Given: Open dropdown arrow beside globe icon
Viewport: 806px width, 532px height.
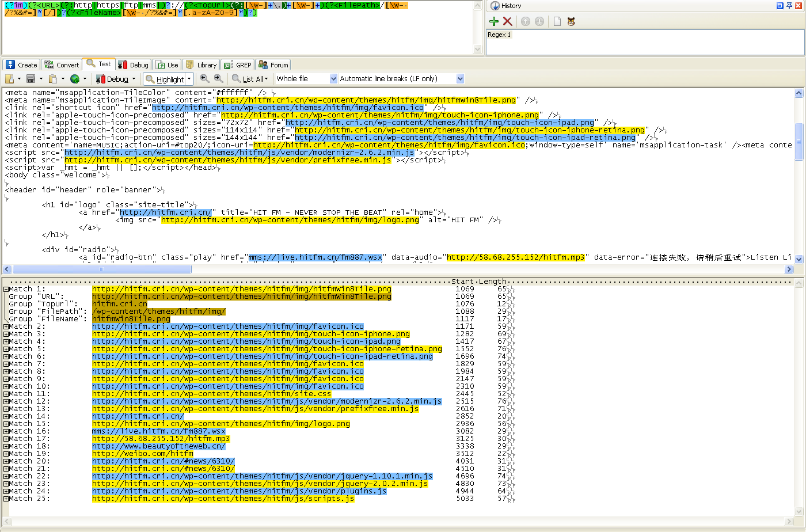Looking at the screenshot, I should (x=85, y=79).
